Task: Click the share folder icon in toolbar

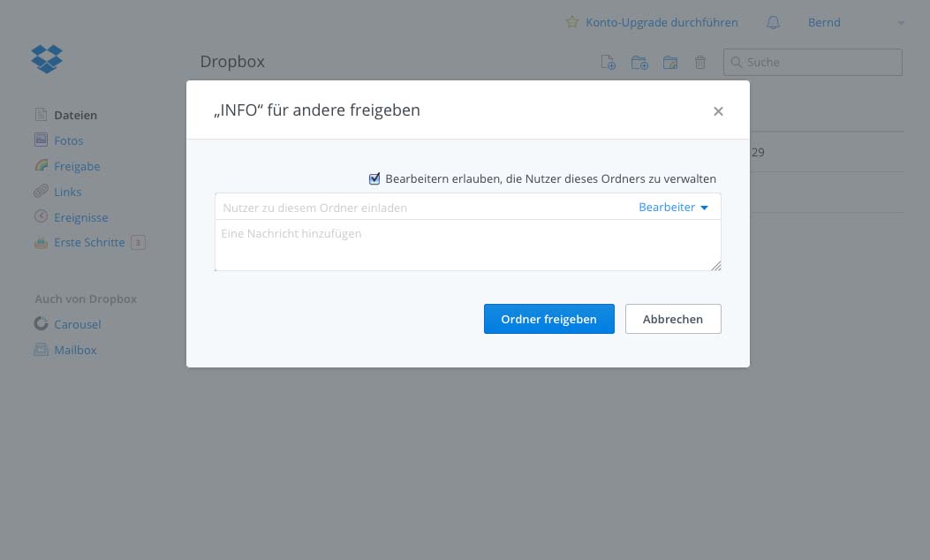Action: click(670, 63)
